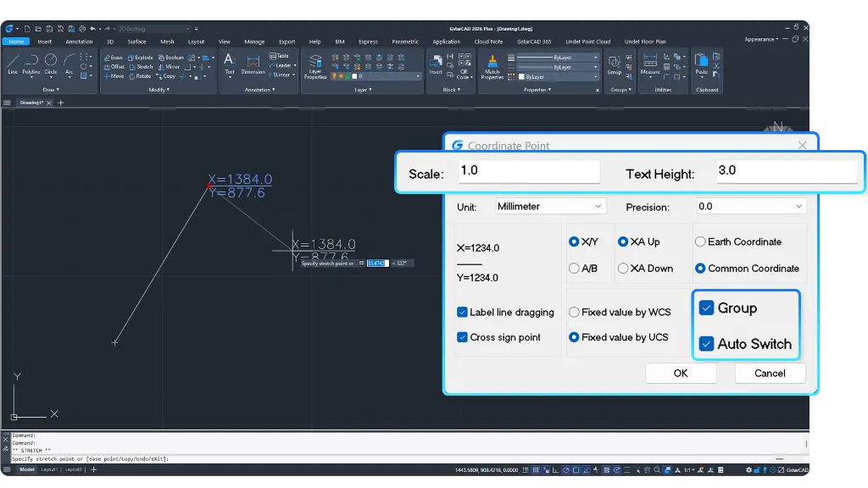Screen dimensions: 868x488
Task: Click the Measure utility icon
Action: (x=650, y=64)
